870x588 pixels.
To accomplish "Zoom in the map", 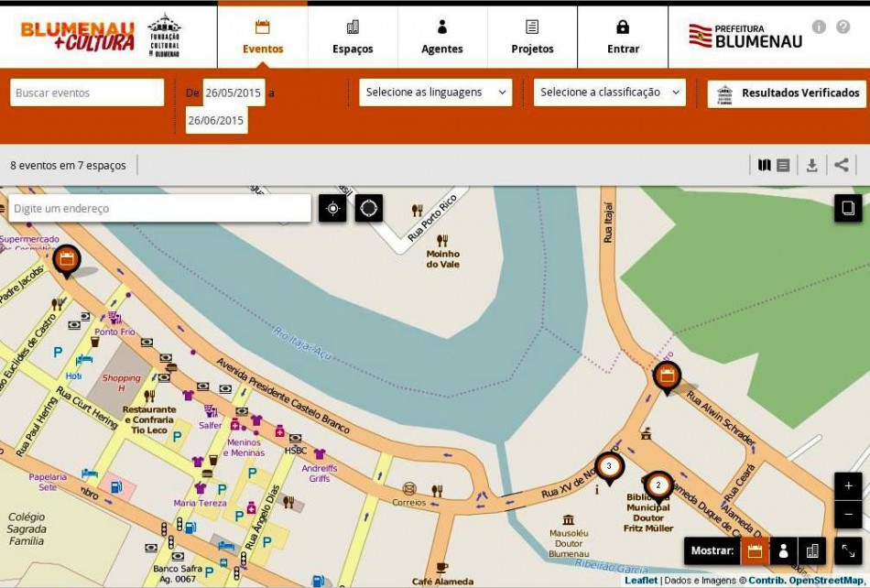I will (x=848, y=486).
